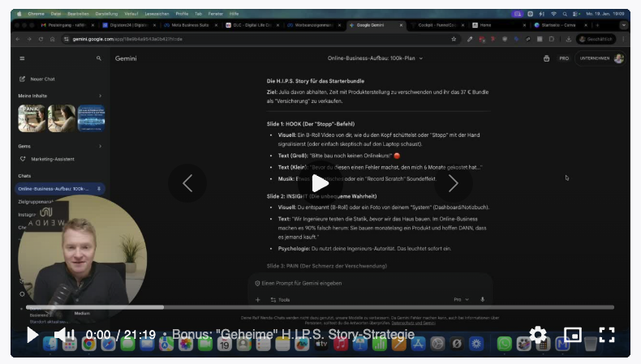Mute the video audio

(x=64, y=334)
